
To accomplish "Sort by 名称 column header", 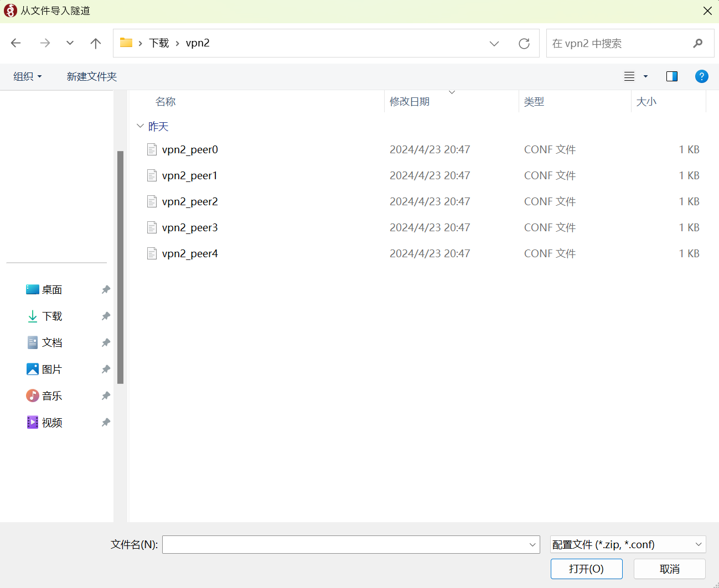I will (x=165, y=102).
